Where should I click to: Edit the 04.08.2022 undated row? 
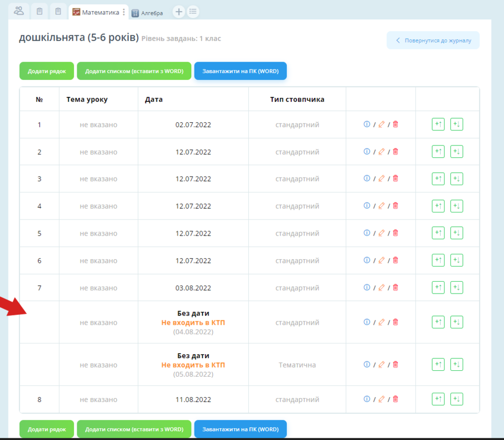coord(382,322)
